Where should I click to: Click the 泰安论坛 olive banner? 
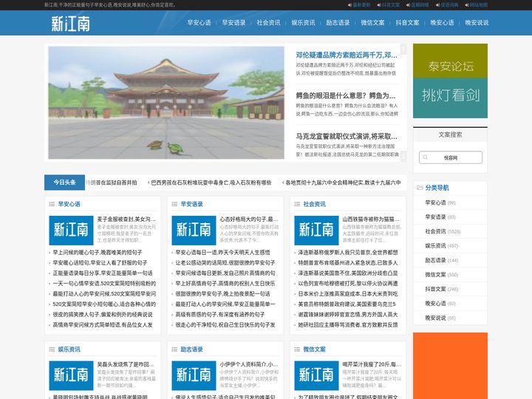pyautogui.click(x=450, y=61)
